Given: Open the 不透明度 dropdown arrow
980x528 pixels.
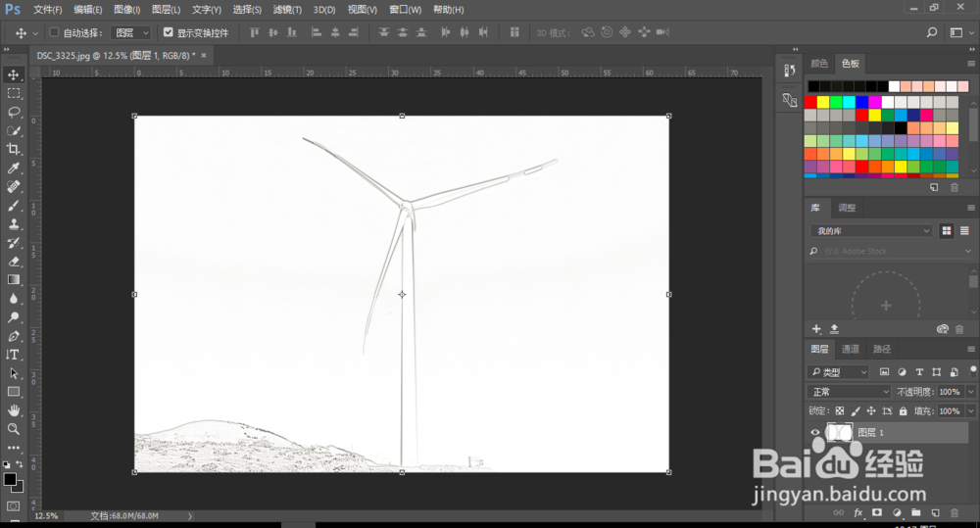Looking at the screenshot, I should pyautogui.click(x=970, y=392).
